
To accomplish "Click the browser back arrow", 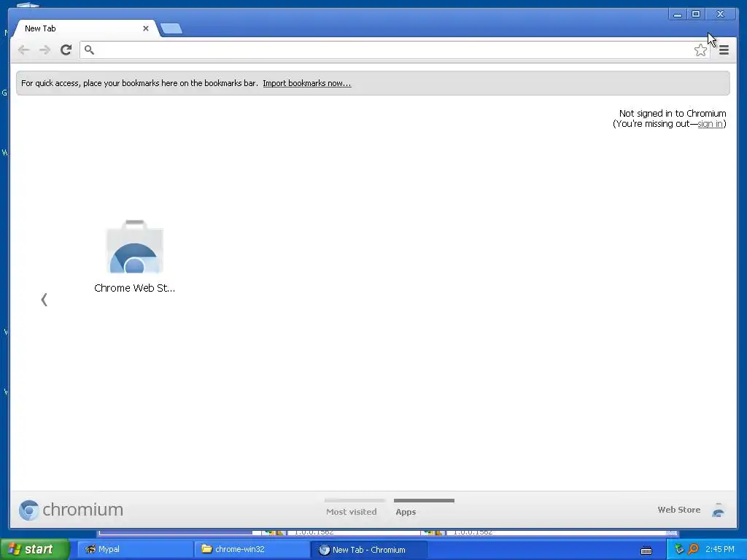I will point(23,50).
